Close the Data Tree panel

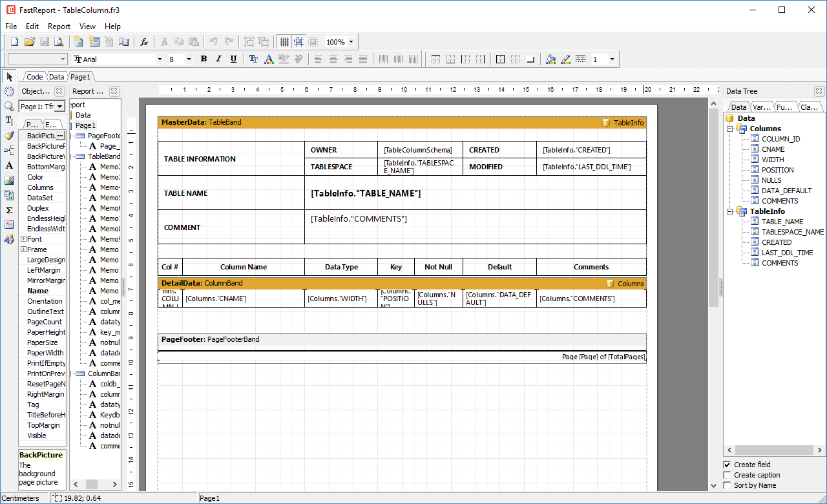(x=819, y=91)
